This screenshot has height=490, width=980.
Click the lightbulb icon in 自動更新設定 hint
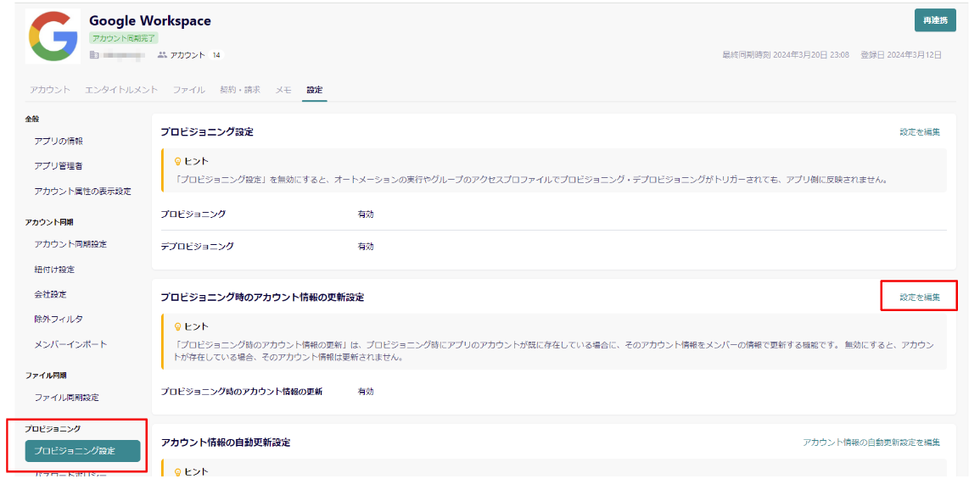pyautogui.click(x=177, y=472)
